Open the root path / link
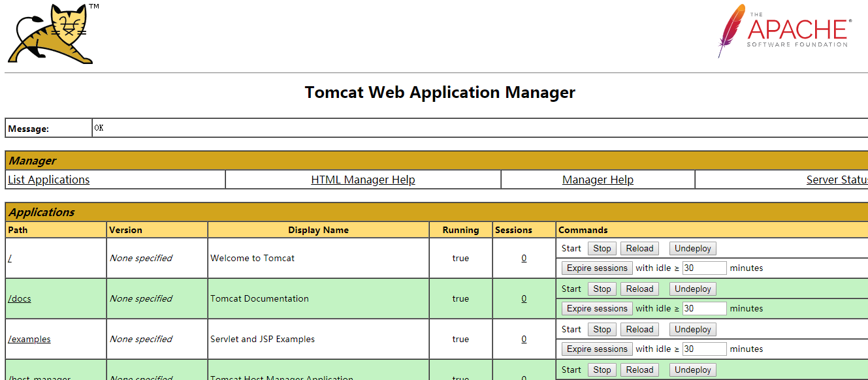This screenshot has height=380, width=868. coord(10,258)
